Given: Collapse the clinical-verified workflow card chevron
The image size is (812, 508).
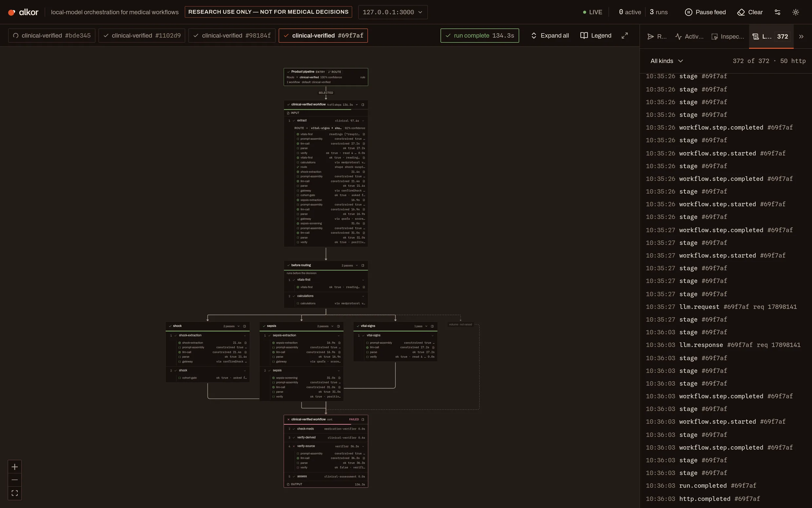Looking at the screenshot, I should (357, 105).
